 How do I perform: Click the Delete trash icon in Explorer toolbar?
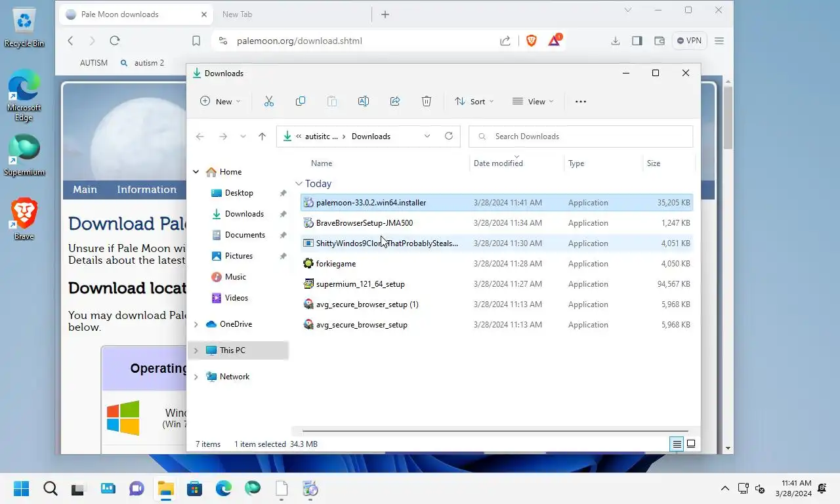coord(427,101)
